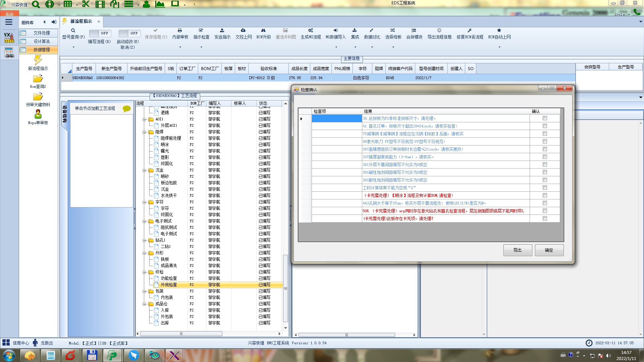
Task: Open 数据管理 in the sidebar
Action: point(41,50)
